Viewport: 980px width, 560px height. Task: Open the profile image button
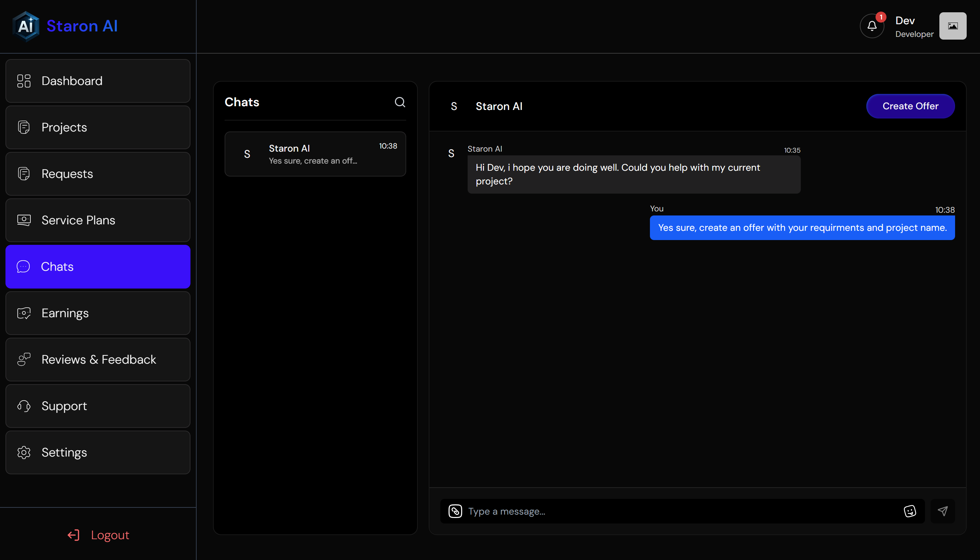coord(952,26)
